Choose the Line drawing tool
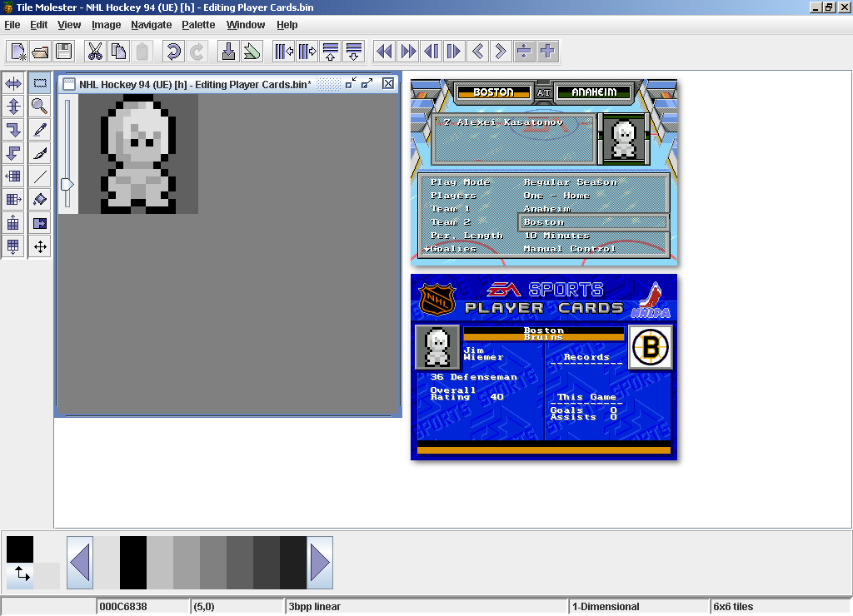Image resolution: width=853 pixels, height=616 pixels. [x=39, y=176]
